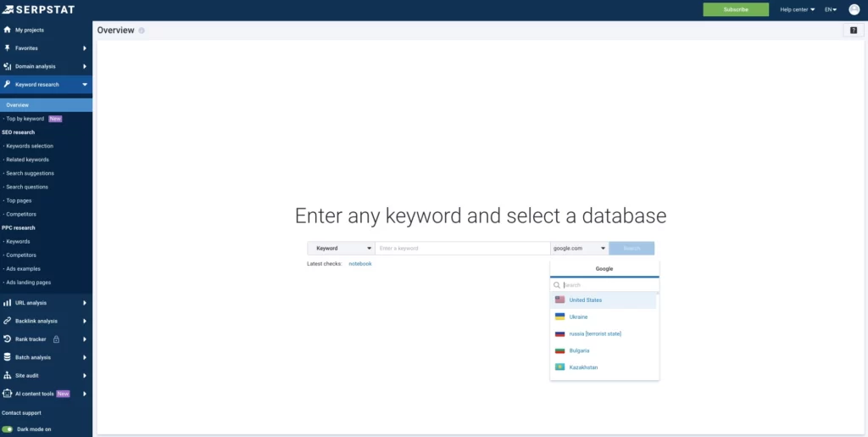The height and width of the screenshot is (437, 868).
Task: Expand the URL analysis submenu arrow
Action: tap(85, 303)
